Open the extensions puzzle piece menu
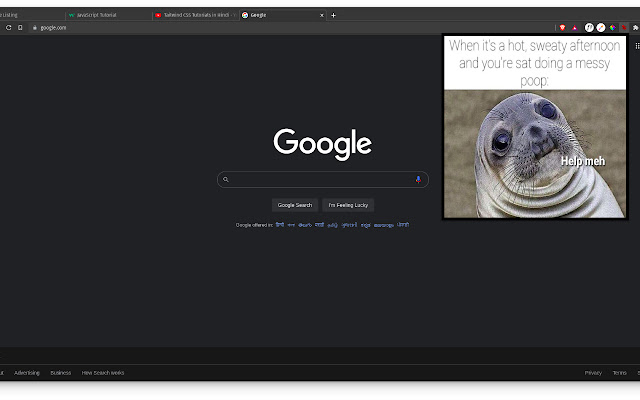Image resolution: width=640 pixels, height=400 pixels. point(636,28)
